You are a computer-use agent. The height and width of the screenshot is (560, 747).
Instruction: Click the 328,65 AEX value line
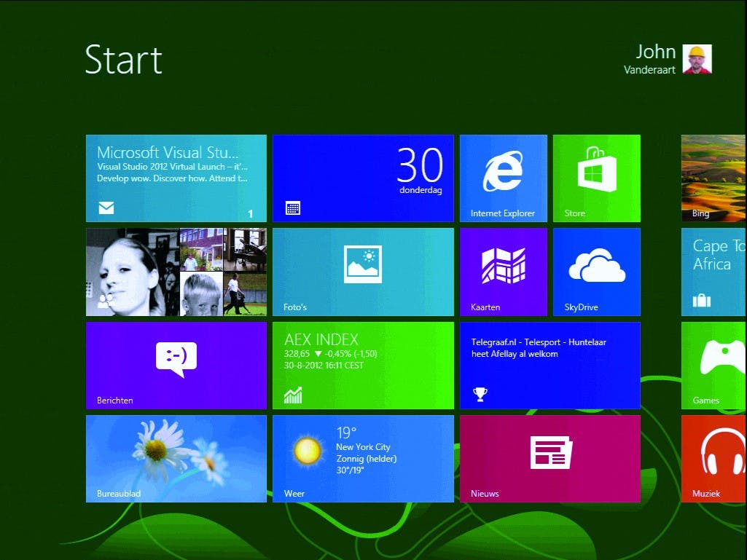tap(331, 354)
